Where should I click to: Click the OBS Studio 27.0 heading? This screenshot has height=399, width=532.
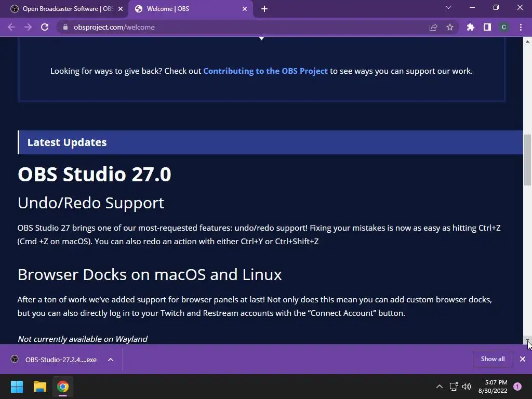(x=95, y=174)
